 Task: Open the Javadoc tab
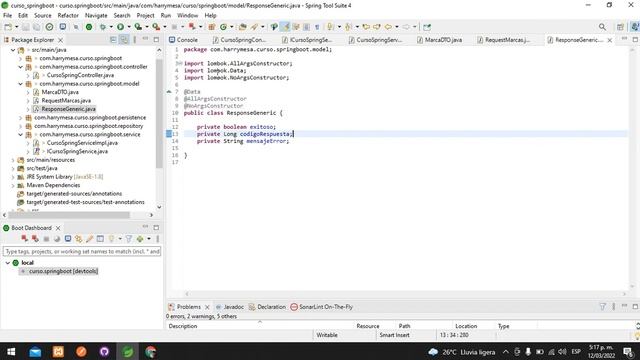[x=229, y=307]
